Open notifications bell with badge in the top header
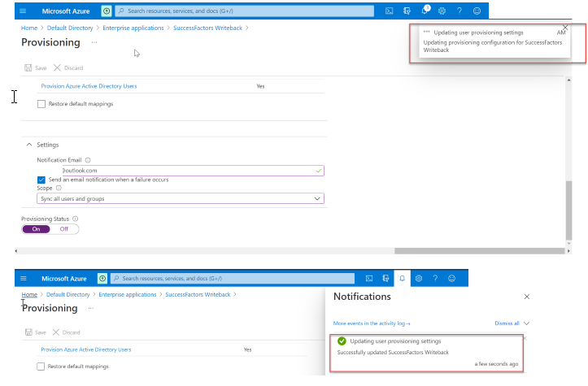588x386 pixels. [425, 10]
